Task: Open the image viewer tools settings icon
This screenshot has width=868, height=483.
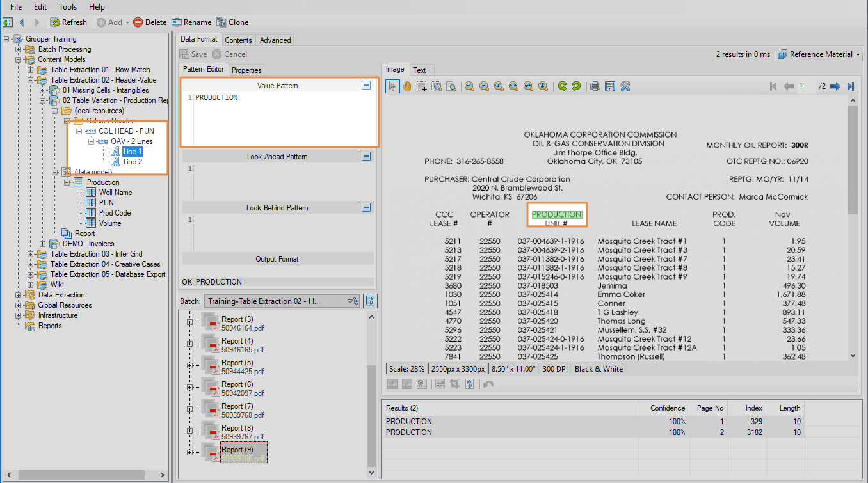Action: 625,86
